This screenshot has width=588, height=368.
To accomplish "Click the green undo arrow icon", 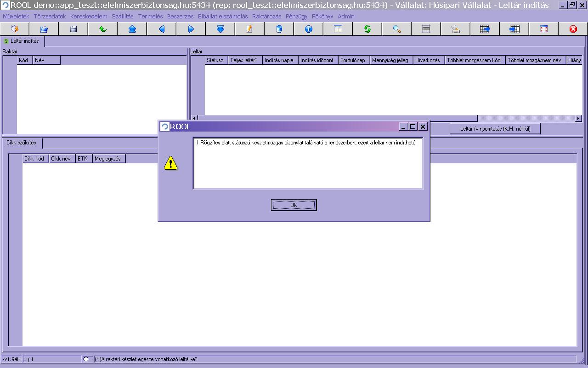I will coord(103,29).
